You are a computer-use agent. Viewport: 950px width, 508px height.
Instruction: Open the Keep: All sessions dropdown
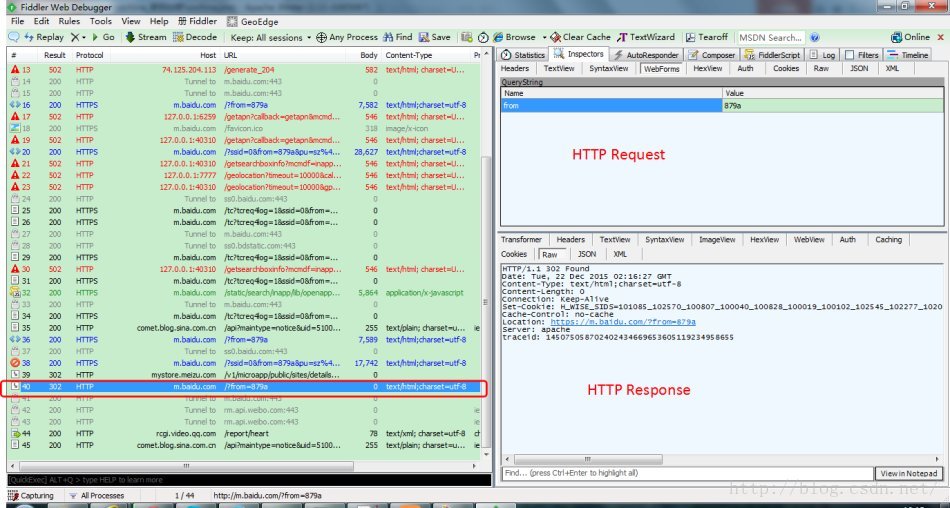coord(271,37)
